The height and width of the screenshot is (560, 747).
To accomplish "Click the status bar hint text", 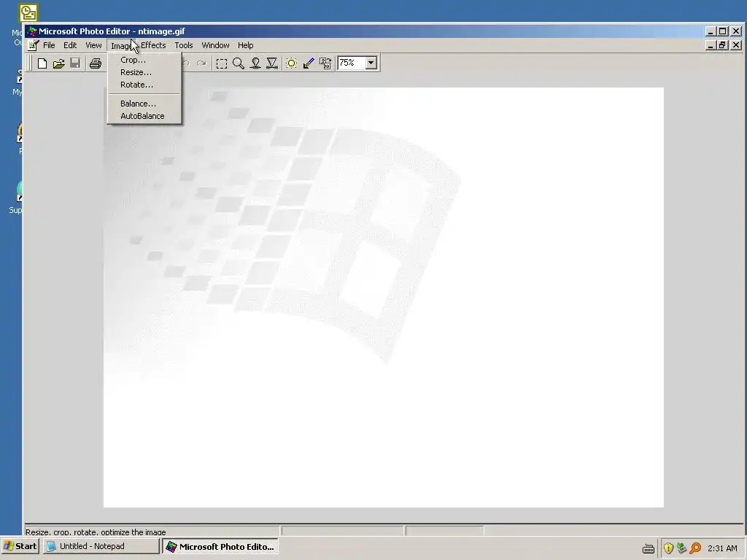I will pyautogui.click(x=96, y=532).
